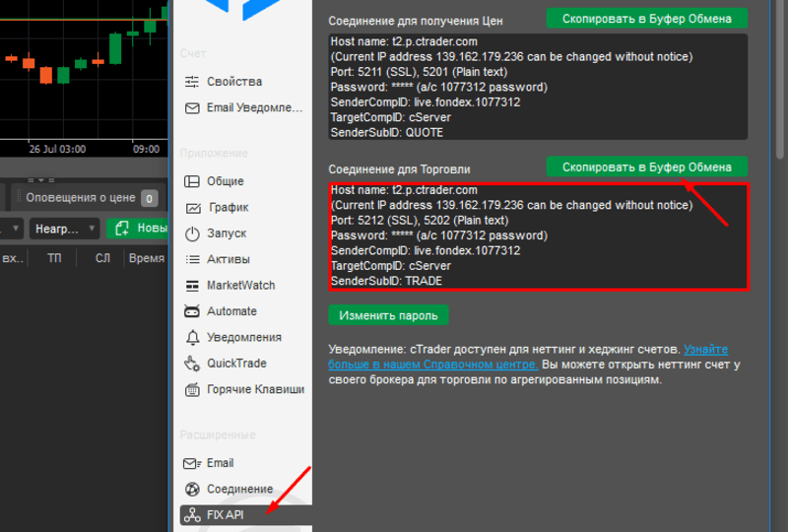Image resolution: width=788 pixels, height=532 pixels.
Task: Select the FIX API menu item
Action: tap(245, 515)
